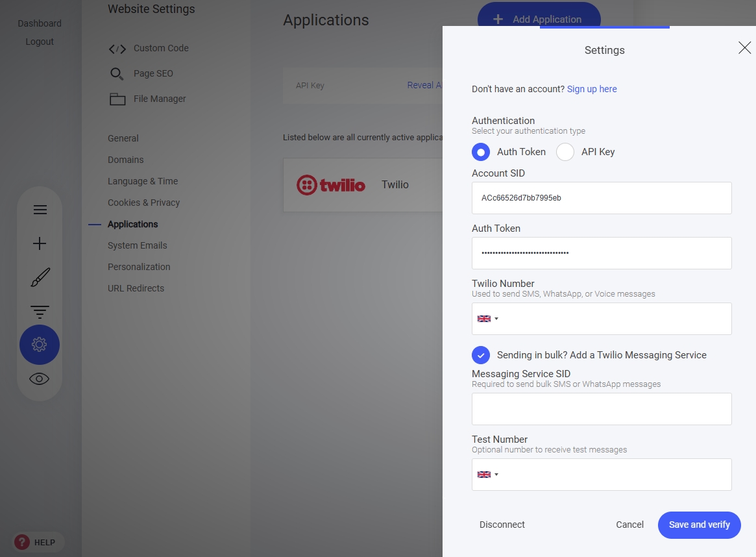The height and width of the screenshot is (557, 756).
Task: Select the API Key radio option
Action: pos(565,152)
